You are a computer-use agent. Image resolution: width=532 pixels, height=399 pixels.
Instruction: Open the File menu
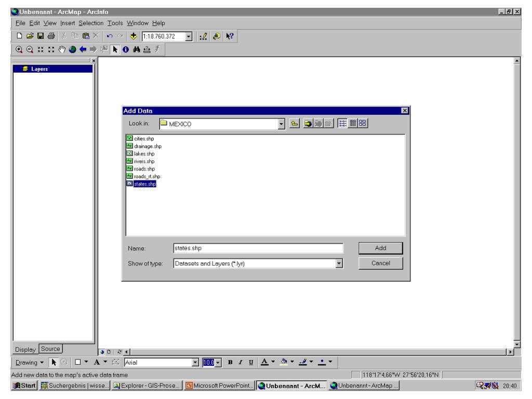pyautogui.click(x=20, y=23)
